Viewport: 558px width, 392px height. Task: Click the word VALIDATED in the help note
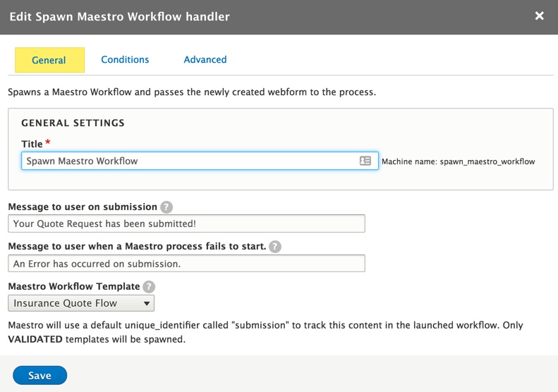(35, 339)
